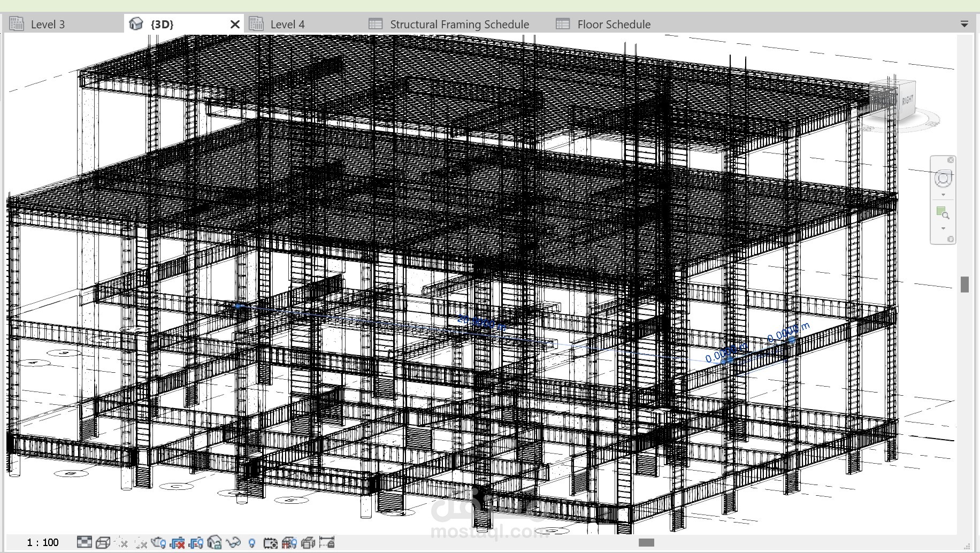
Task: Close the navigation bar
Action: (x=951, y=160)
